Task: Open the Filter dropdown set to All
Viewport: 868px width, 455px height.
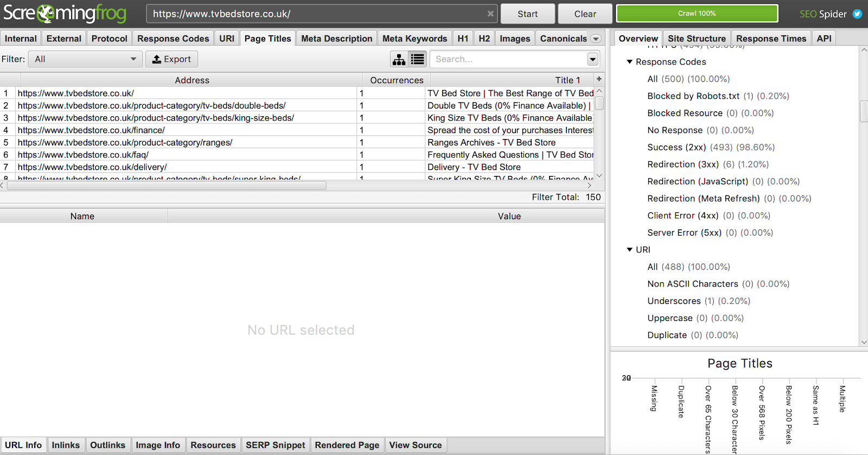Action: pyautogui.click(x=85, y=59)
